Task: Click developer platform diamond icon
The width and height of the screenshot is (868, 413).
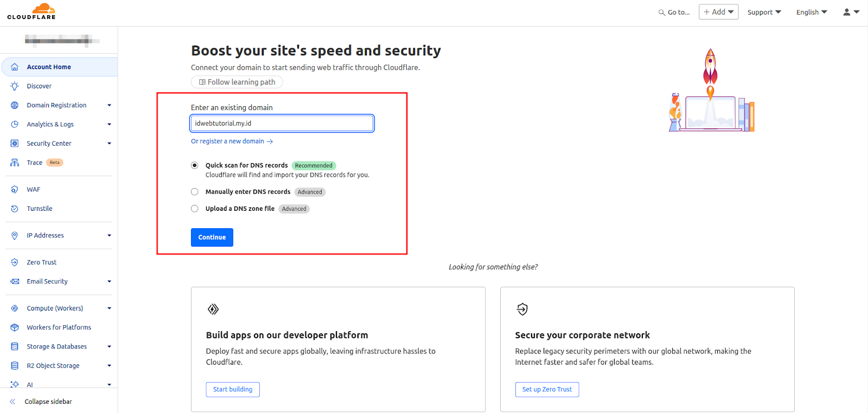Action: 213,309
